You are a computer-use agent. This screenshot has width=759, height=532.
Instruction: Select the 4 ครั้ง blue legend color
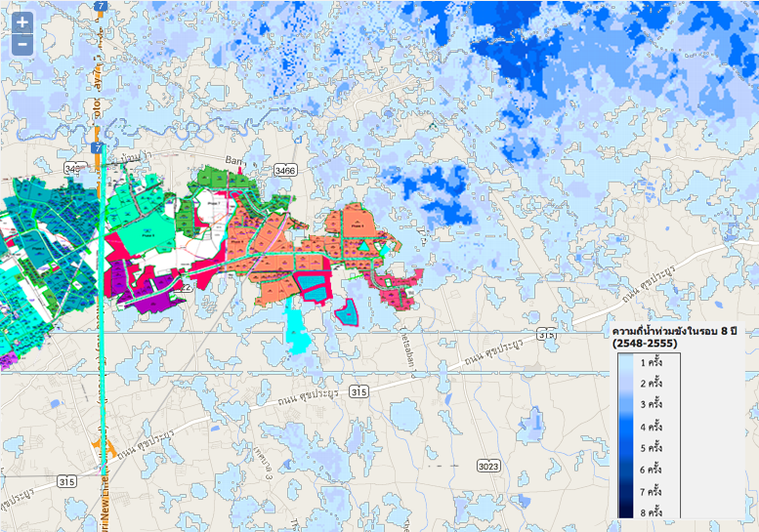[625, 427]
